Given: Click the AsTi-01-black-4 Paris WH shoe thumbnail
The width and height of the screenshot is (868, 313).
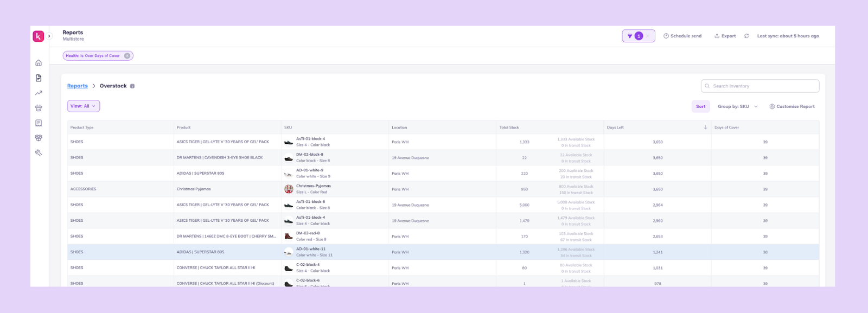Looking at the screenshot, I should pos(289,142).
